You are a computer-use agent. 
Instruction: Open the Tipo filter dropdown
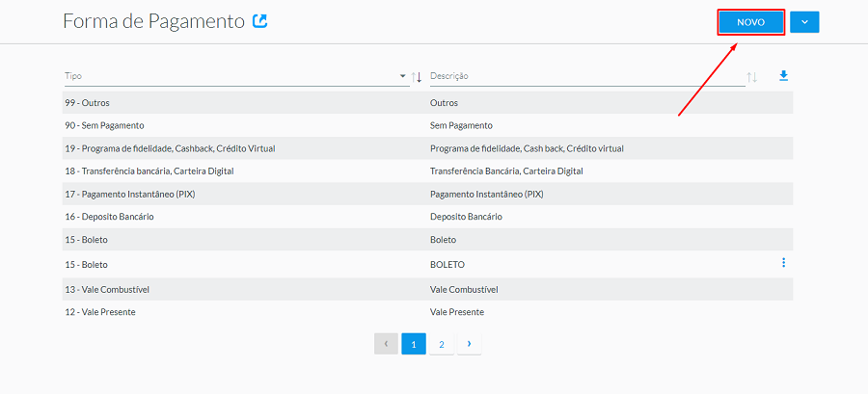[x=403, y=76]
